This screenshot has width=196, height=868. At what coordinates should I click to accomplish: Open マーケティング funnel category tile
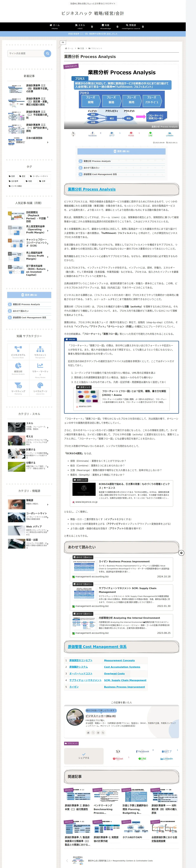pos(18,388)
